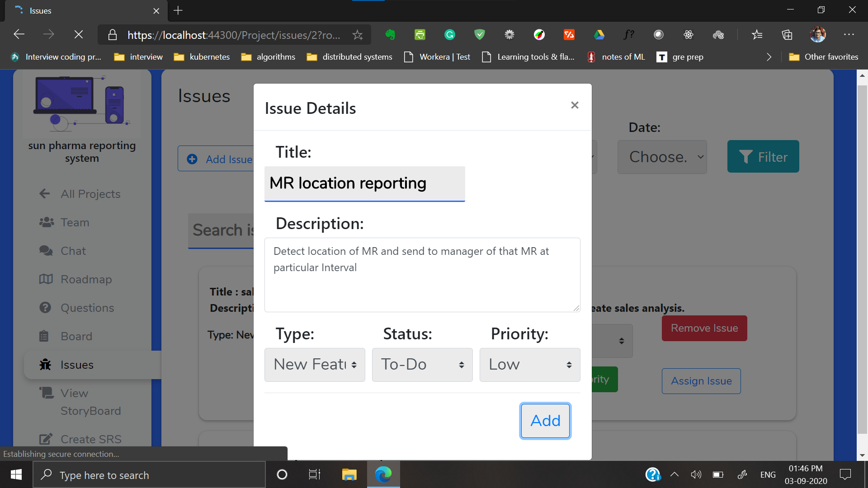Screen dimensions: 868x488
Task: Click the Remove Issue button
Action: pos(704,328)
